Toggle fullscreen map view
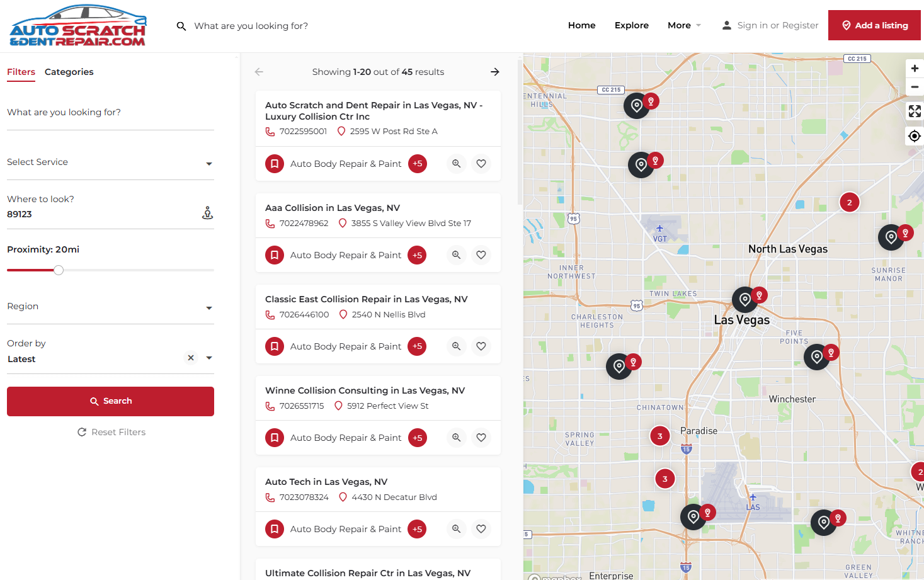This screenshot has width=924, height=580. 915,111
